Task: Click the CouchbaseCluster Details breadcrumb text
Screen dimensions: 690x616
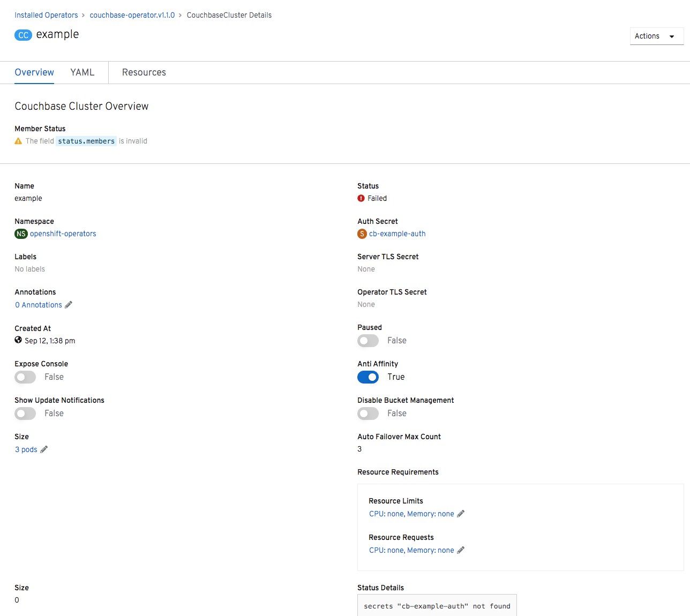Action: [229, 15]
